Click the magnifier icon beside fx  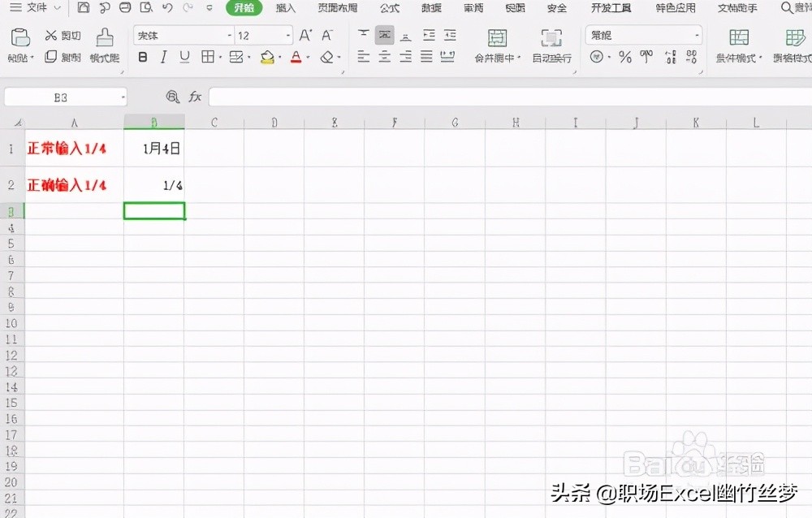pyautogui.click(x=172, y=97)
